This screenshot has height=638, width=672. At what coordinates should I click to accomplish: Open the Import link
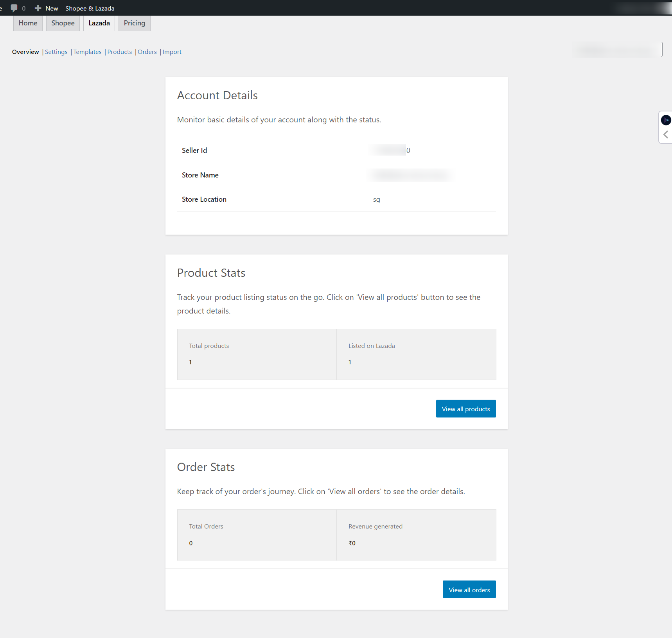pos(172,52)
